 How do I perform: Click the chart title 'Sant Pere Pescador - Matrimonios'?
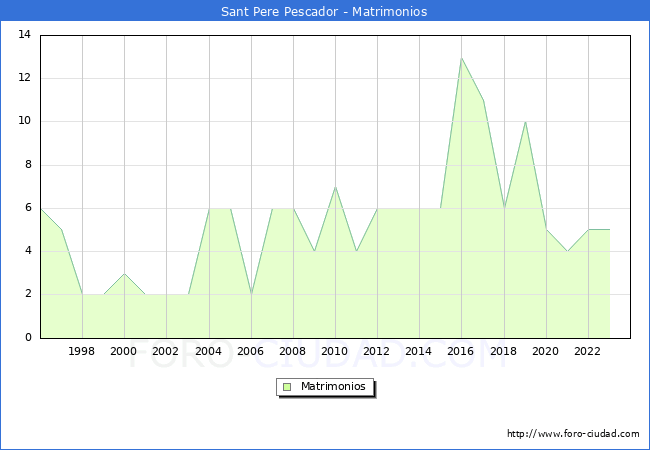[x=324, y=12]
